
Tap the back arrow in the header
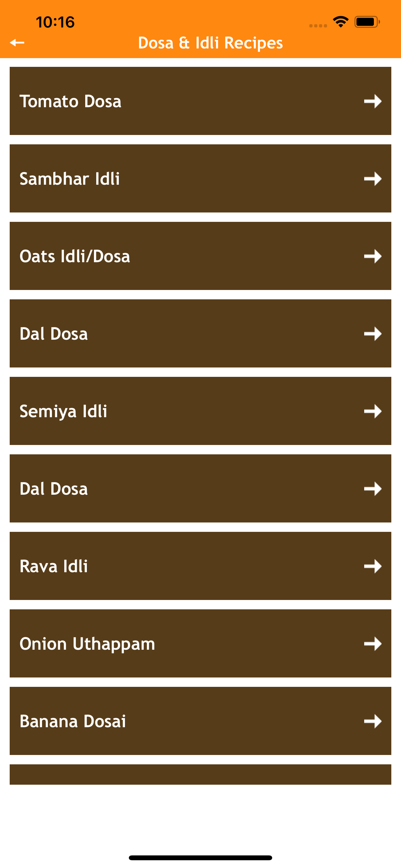click(x=17, y=42)
